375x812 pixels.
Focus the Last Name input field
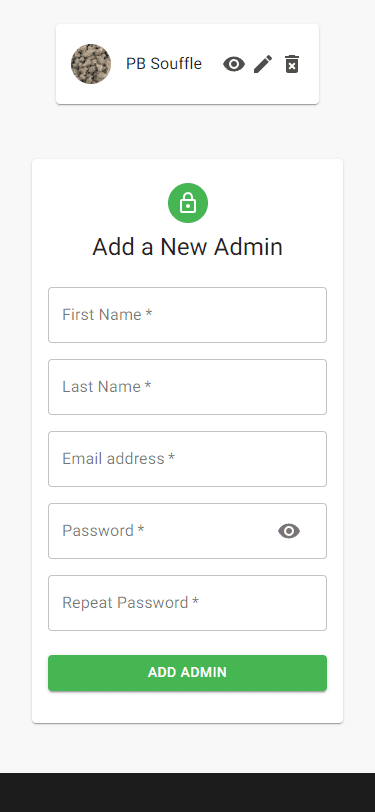click(x=188, y=387)
